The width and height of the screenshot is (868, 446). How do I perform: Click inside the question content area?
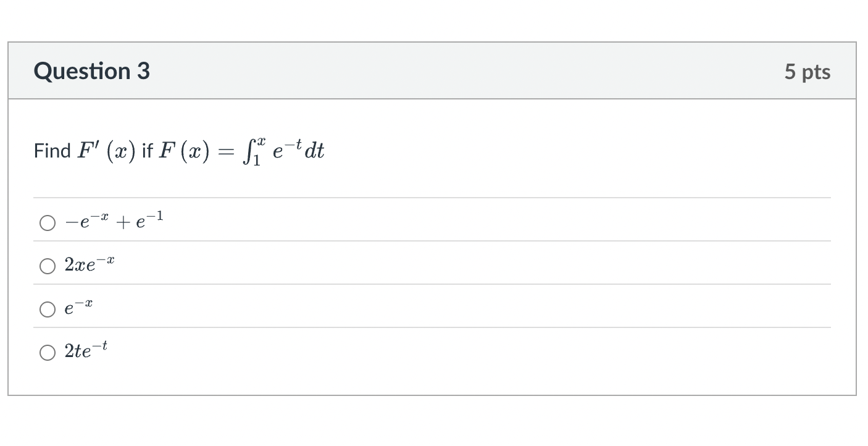point(432,179)
